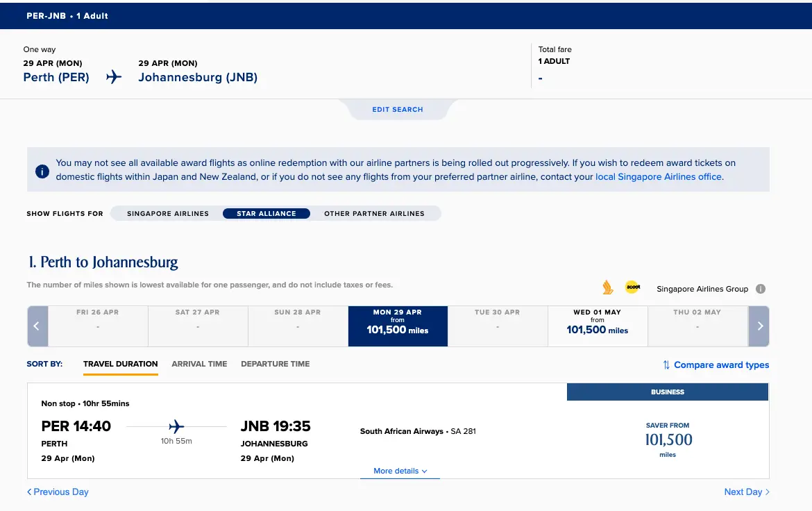Go to Next Day chevron link

pyautogui.click(x=746, y=492)
